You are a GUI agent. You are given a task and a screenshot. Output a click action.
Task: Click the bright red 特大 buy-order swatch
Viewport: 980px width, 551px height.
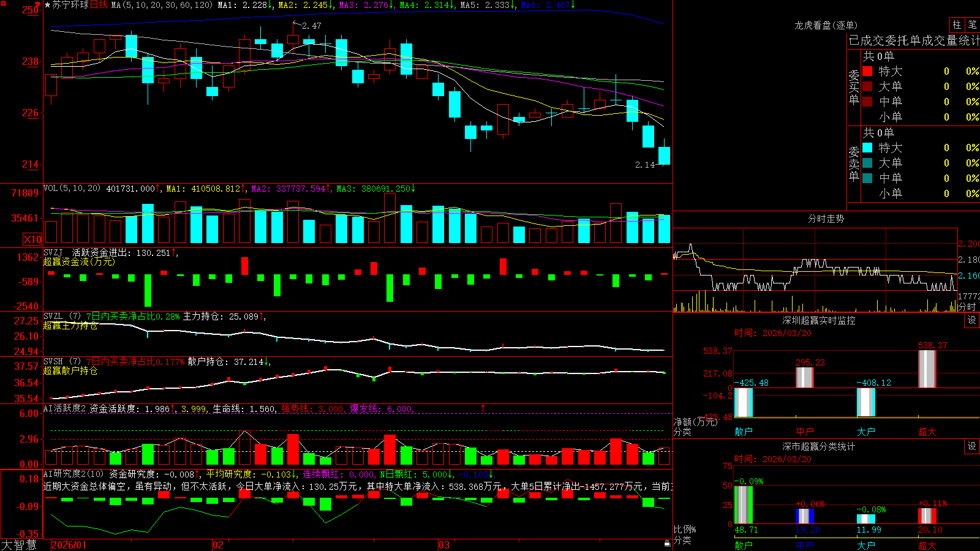tap(867, 71)
